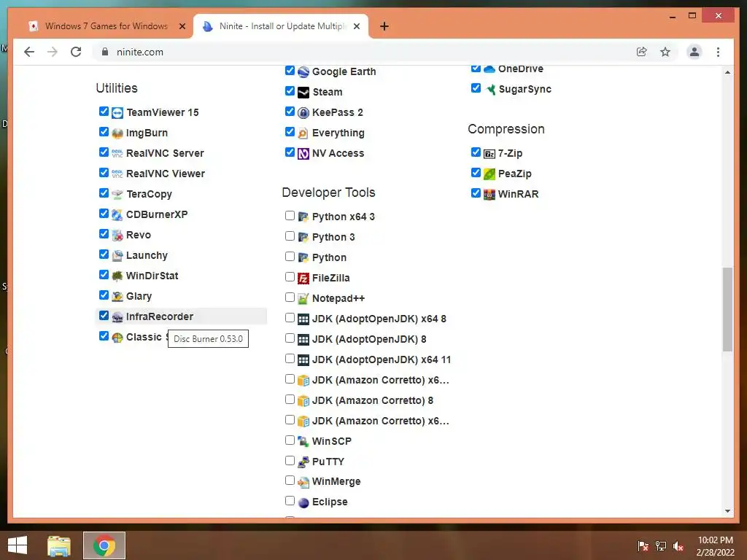Close the Ninite tab
Screen dimensions: 747x560
pos(356,27)
